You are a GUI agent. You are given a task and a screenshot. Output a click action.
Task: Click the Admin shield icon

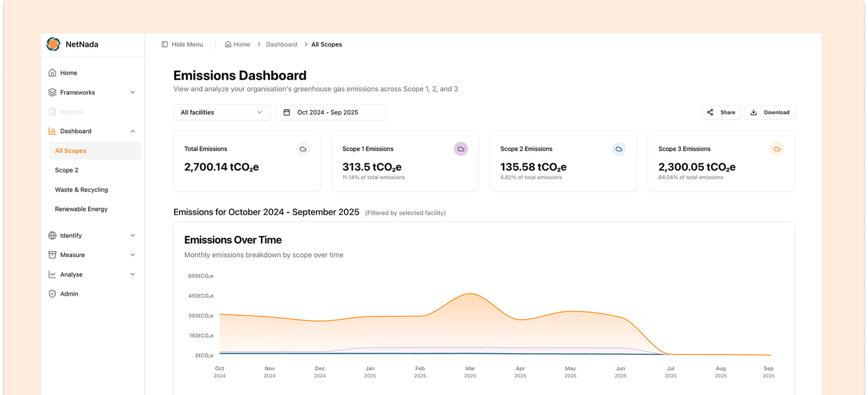[52, 294]
